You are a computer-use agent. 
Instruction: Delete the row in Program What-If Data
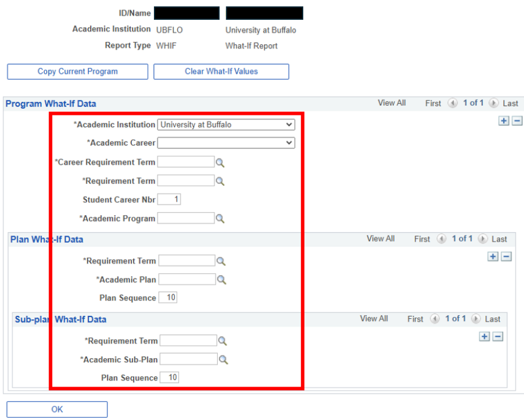(517, 121)
